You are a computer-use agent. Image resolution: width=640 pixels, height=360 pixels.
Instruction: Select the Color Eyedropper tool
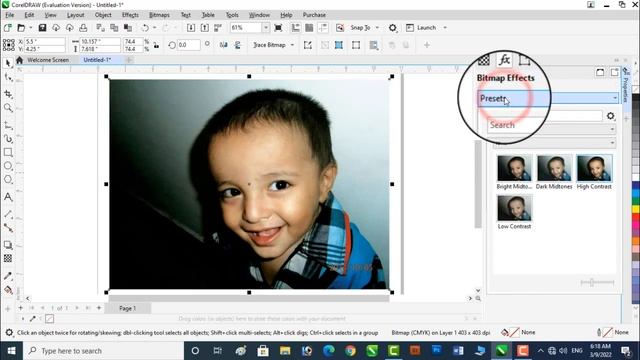[x=8, y=276]
